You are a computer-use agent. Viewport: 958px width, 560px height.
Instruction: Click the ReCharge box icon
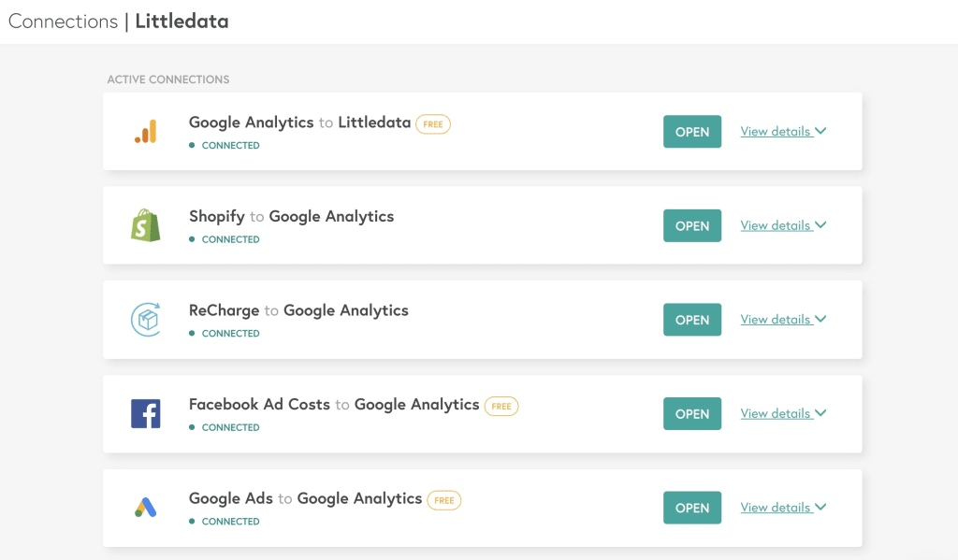pyautogui.click(x=146, y=320)
